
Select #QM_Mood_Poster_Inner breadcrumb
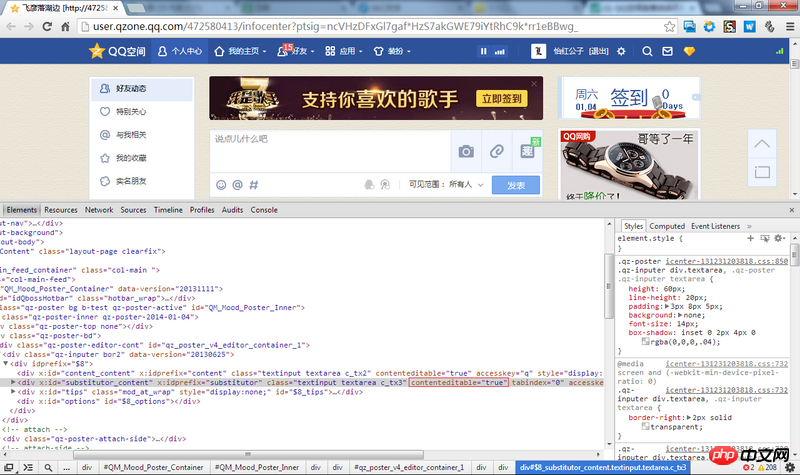(x=257, y=467)
